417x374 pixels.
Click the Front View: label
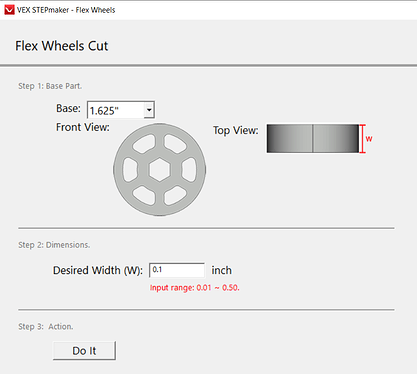[x=83, y=127]
